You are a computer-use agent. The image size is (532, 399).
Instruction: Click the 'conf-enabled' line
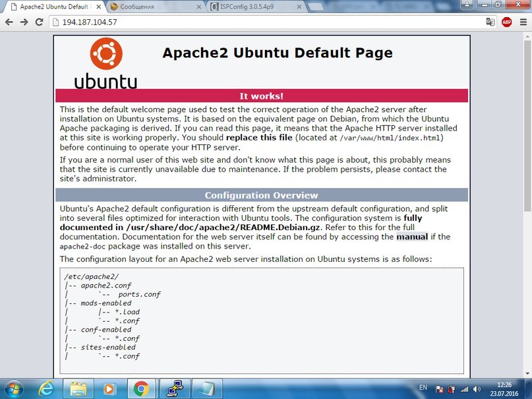[x=106, y=330]
